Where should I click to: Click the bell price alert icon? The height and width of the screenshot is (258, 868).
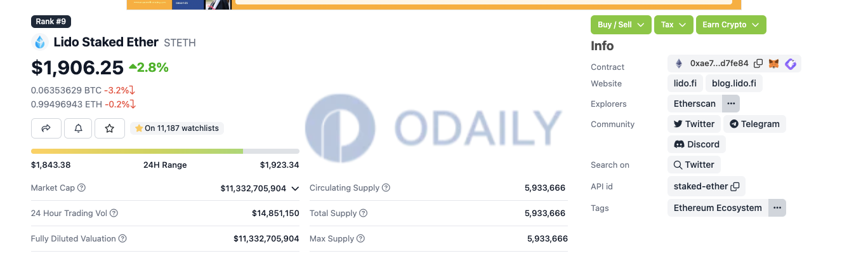(x=78, y=128)
